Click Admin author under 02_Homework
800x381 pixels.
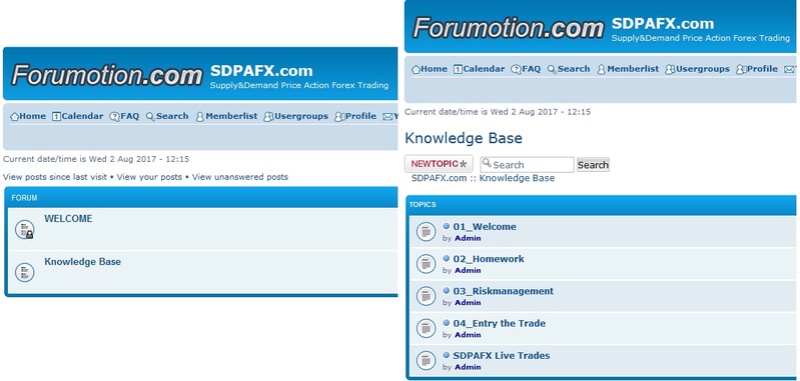[x=468, y=270]
